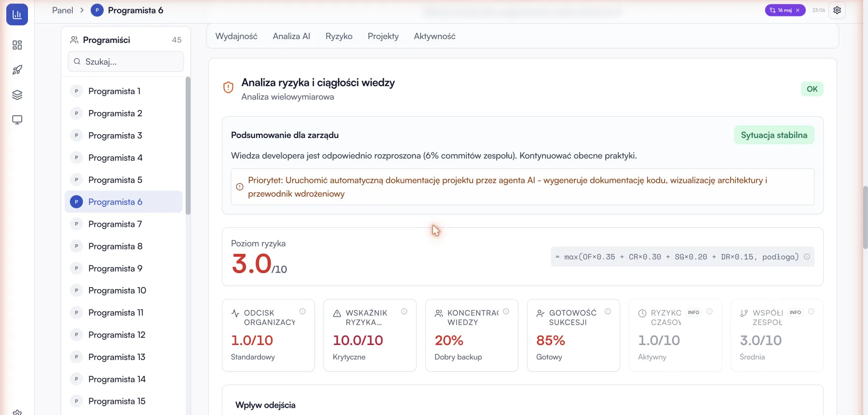
Task: Click the Wpływ odejścia heading
Action: click(x=265, y=405)
